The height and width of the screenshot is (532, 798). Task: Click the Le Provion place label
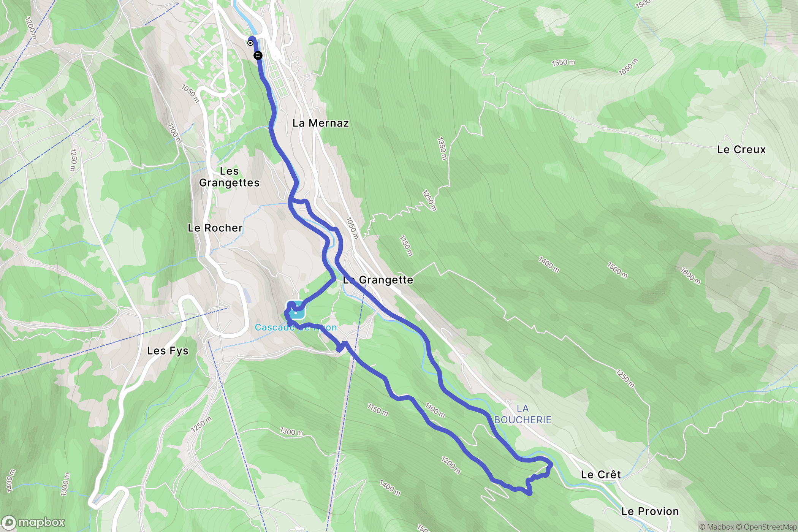[x=650, y=511]
